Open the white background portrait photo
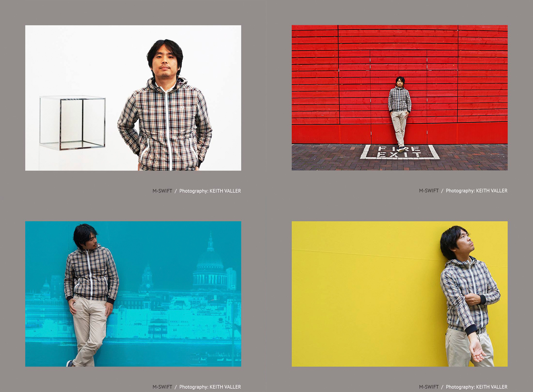This screenshot has height=392, width=533. [x=133, y=98]
